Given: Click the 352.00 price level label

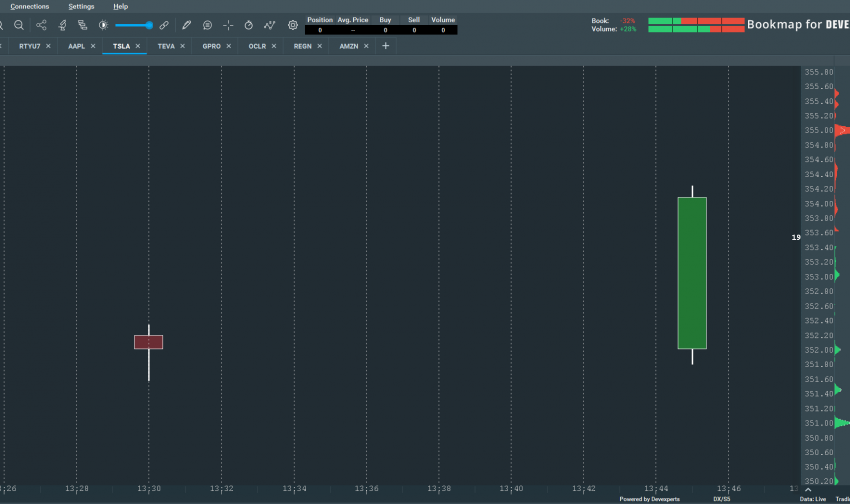Looking at the screenshot, I should 819,350.
